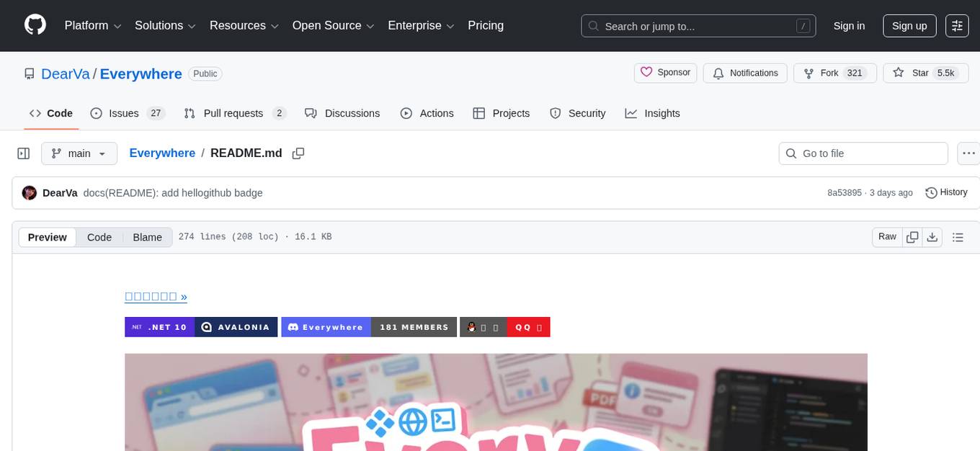Toggle the file tree side panel
The image size is (980, 451).
(x=24, y=153)
